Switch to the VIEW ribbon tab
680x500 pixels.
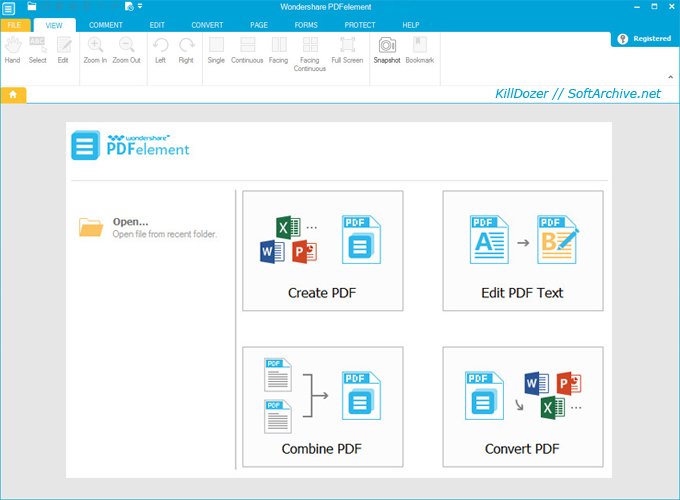coord(54,25)
